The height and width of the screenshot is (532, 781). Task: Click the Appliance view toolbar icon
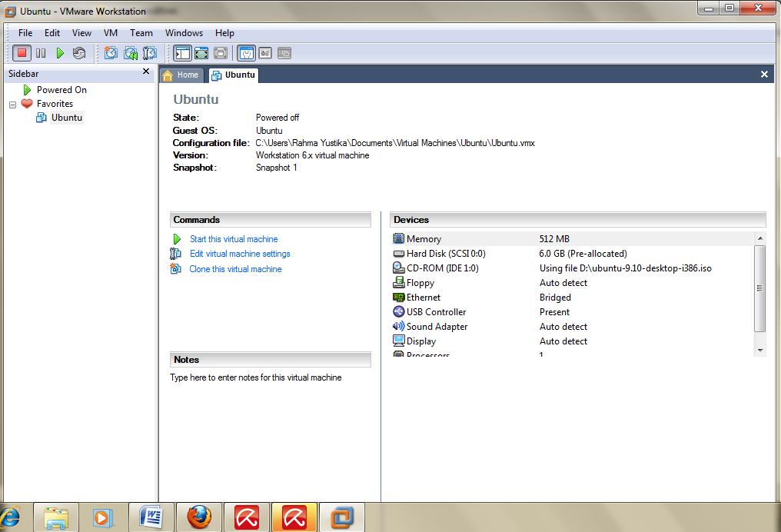coord(265,53)
